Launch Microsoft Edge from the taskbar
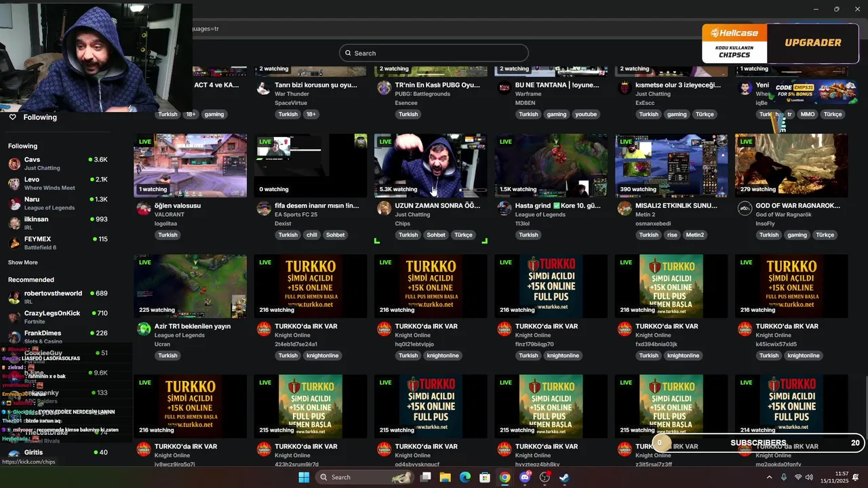The image size is (868, 488). (465, 477)
